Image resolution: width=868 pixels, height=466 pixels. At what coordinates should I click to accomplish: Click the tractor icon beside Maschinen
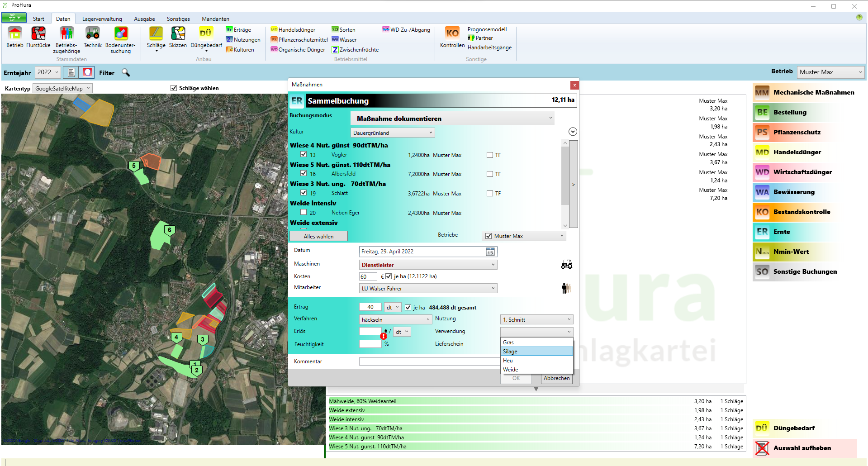pos(566,265)
